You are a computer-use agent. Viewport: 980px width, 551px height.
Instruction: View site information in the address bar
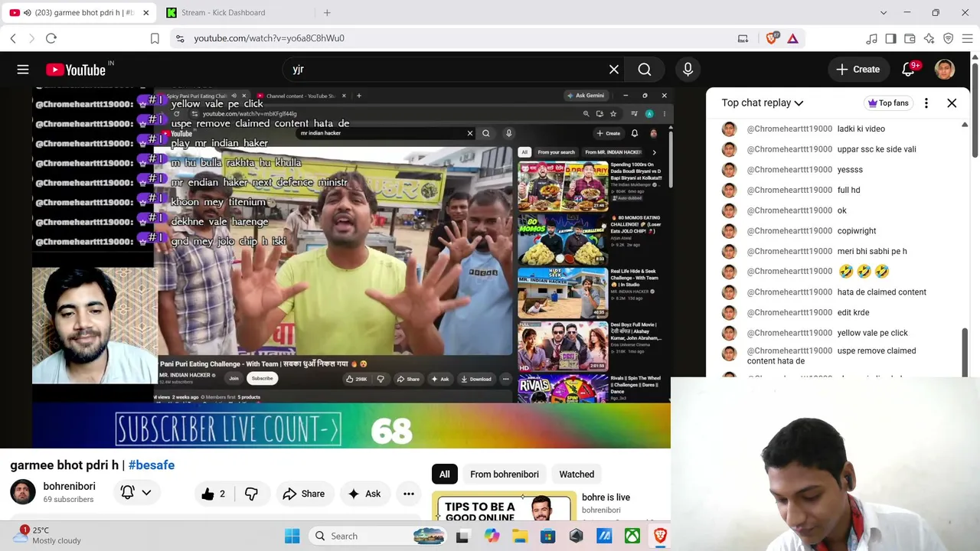180,38
